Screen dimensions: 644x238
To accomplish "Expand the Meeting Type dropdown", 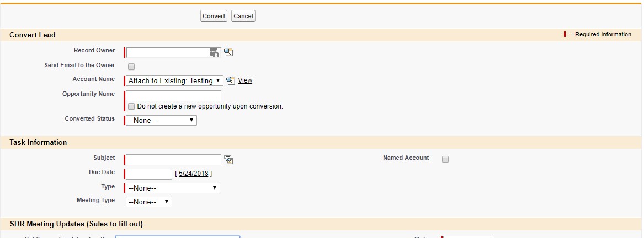I will point(149,202).
